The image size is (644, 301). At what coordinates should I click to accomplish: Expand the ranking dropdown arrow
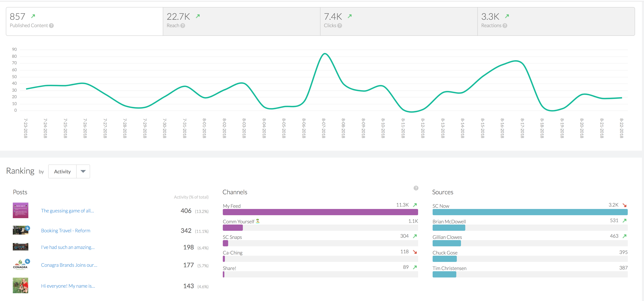pos(83,171)
